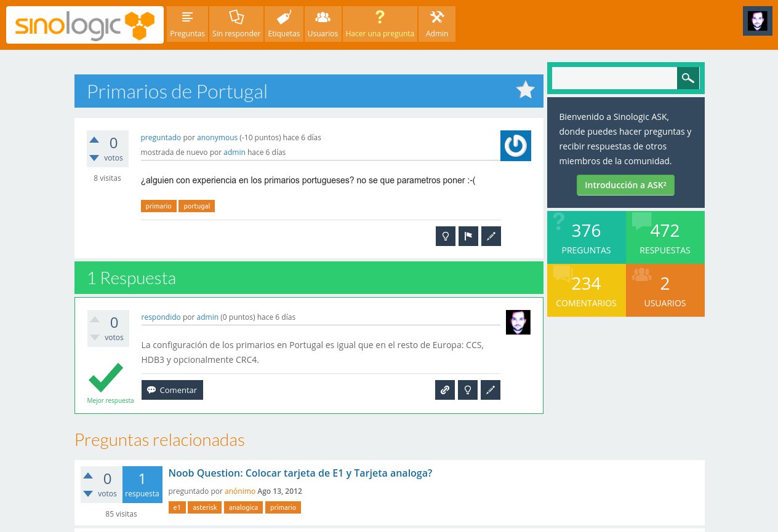
Task: Open the Admin navigation item
Action: [437, 24]
